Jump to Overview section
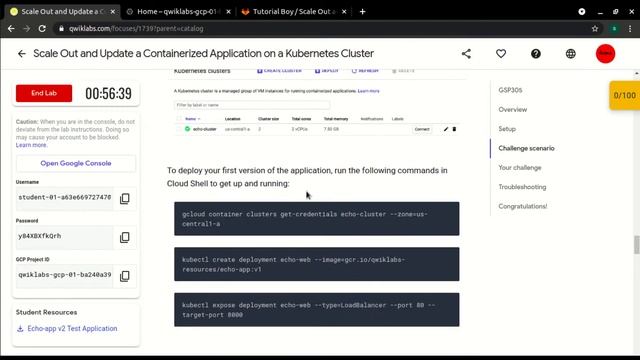Image resolution: width=640 pixels, height=360 pixels. 512,109
